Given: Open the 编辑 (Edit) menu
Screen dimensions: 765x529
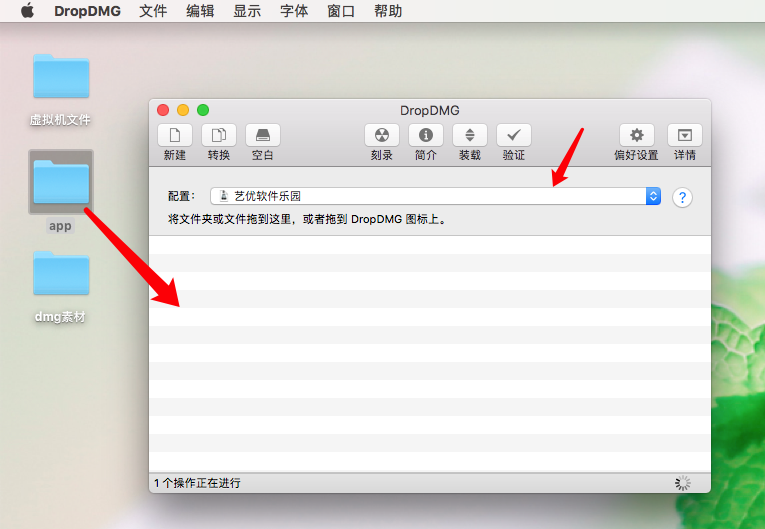Looking at the screenshot, I should (x=200, y=11).
